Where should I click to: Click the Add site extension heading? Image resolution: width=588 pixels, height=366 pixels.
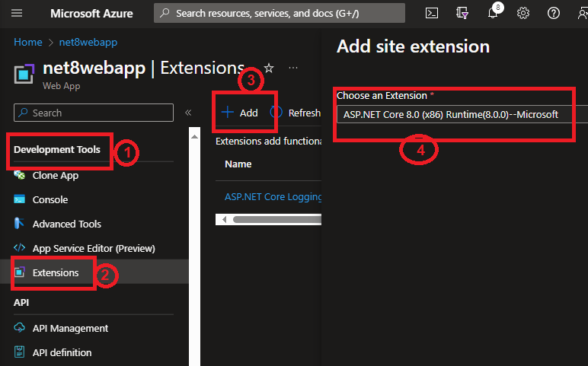(x=413, y=46)
